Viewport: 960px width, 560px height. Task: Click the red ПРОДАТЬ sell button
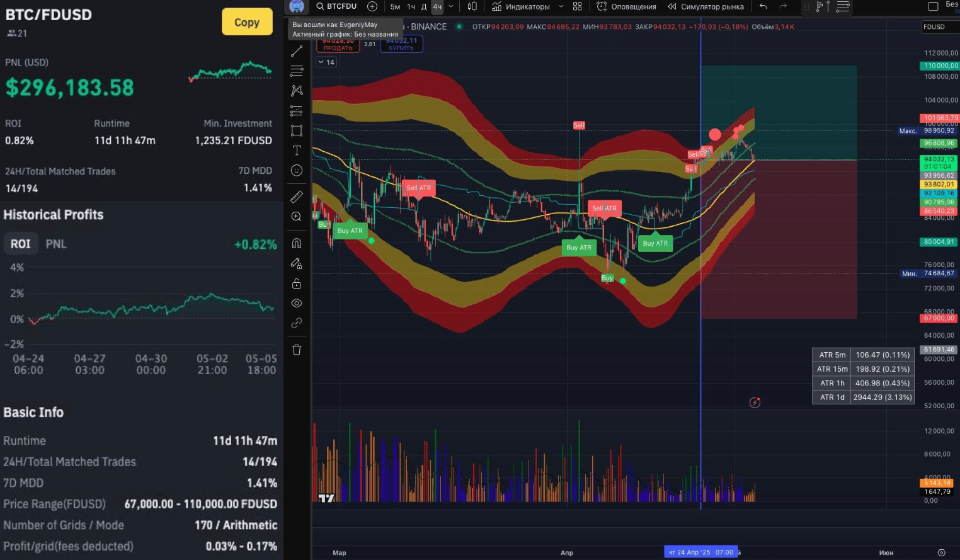(x=338, y=45)
